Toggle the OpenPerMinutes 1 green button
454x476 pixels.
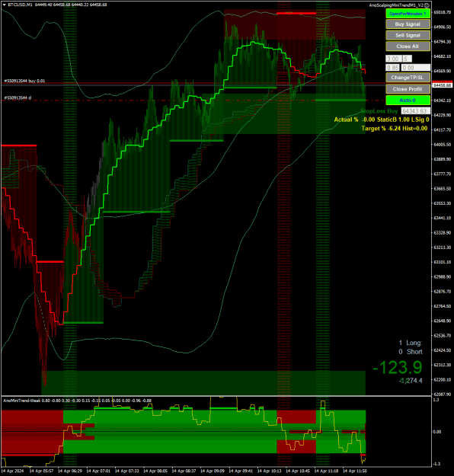click(408, 14)
